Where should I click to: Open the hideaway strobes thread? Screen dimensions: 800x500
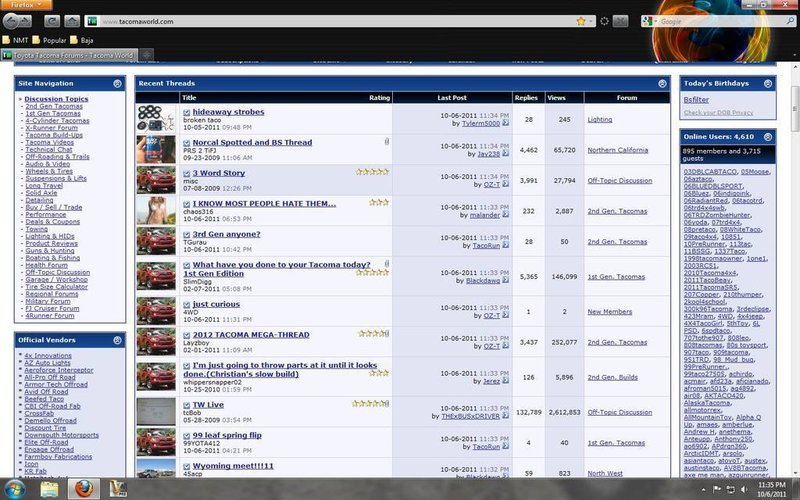point(228,112)
